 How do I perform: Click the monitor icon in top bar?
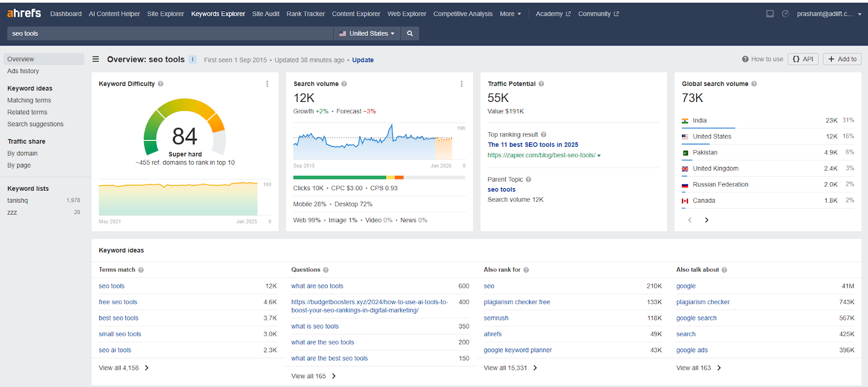click(770, 14)
